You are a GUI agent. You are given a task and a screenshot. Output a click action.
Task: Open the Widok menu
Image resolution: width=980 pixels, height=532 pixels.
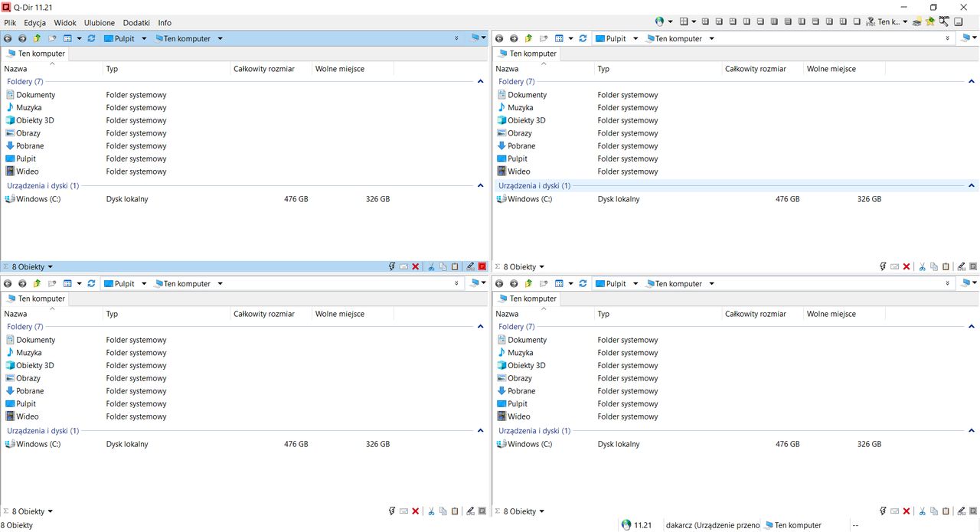point(65,23)
